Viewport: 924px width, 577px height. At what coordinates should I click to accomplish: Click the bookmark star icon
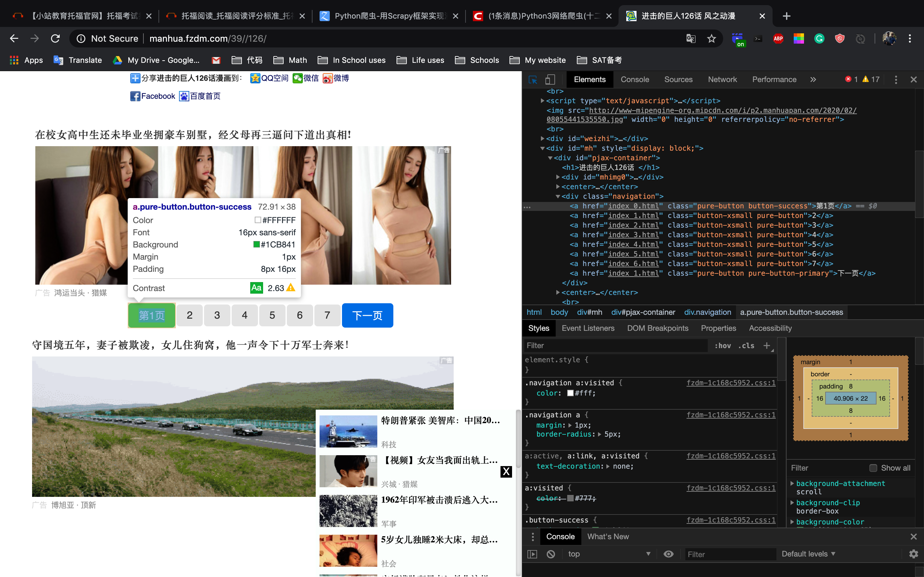711,38
